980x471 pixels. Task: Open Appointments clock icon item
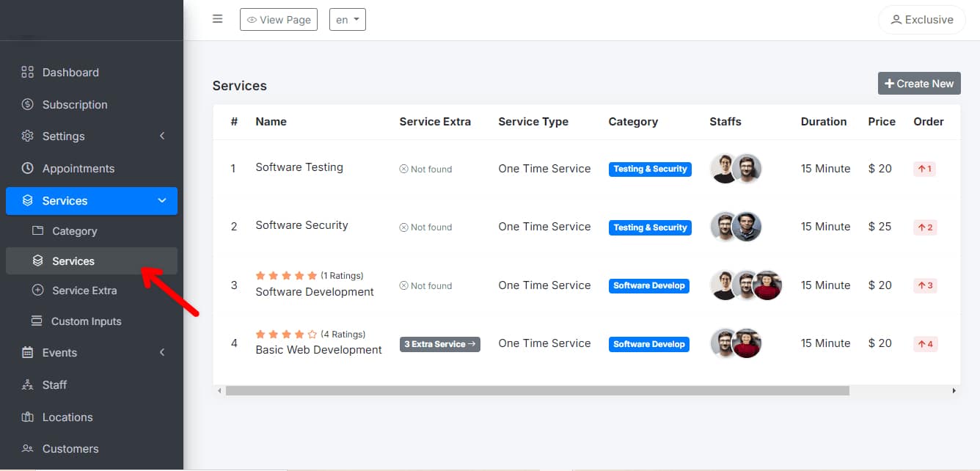click(x=28, y=168)
